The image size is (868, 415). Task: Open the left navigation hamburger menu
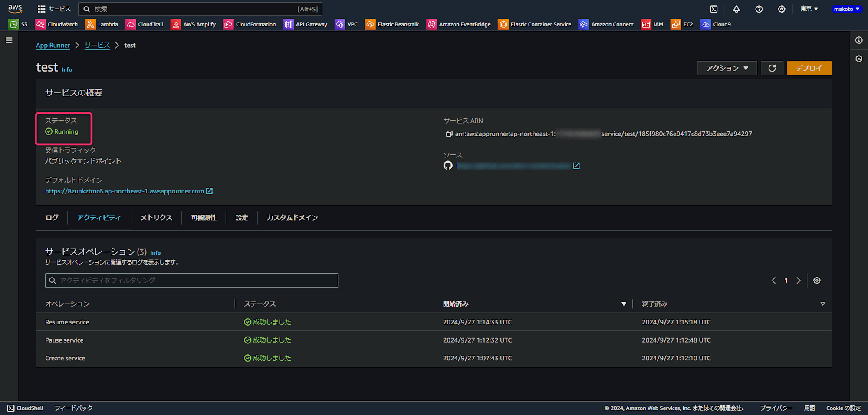click(x=9, y=40)
